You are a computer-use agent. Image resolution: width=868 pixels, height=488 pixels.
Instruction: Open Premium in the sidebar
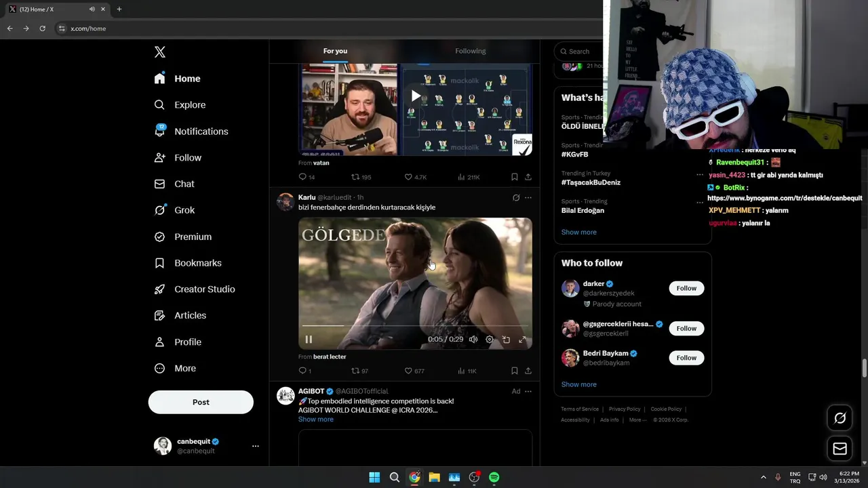[x=182, y=237]
